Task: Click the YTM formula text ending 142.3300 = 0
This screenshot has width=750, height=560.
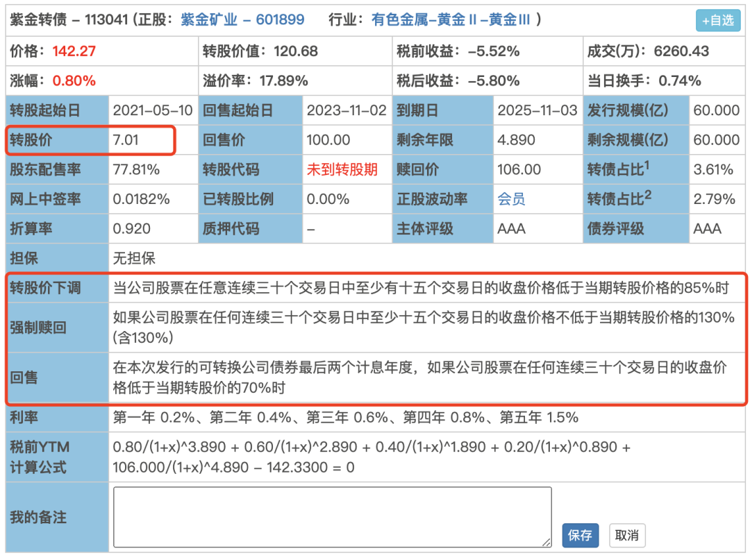Action: (x=372, y=457)
